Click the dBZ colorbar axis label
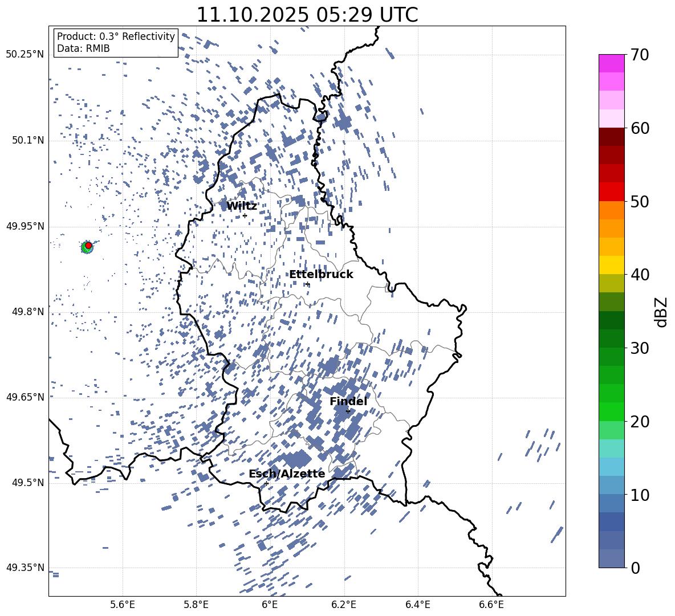The width and height of the screenshot is (675, 616). 662,312
